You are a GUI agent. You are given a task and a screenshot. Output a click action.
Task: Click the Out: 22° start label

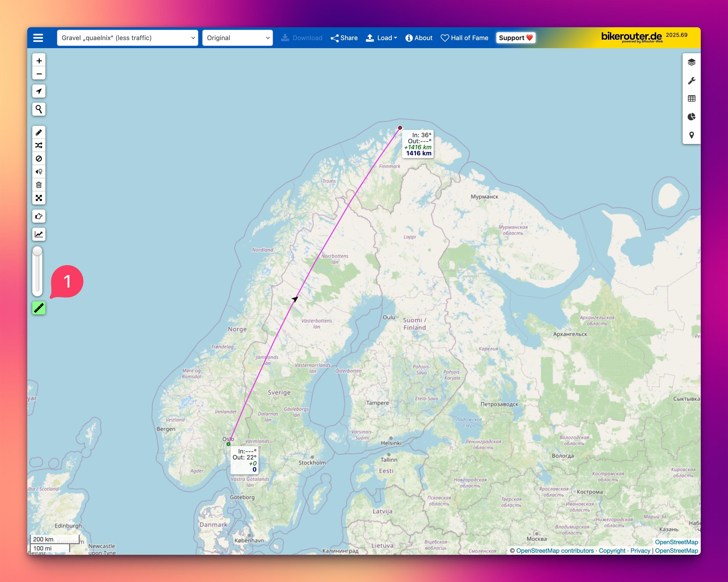coord(244,457)
